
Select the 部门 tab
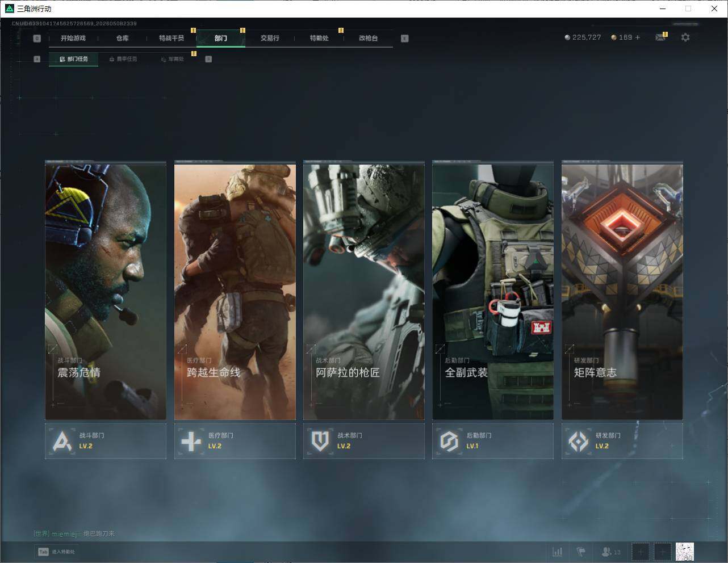(x=221, y=38)
